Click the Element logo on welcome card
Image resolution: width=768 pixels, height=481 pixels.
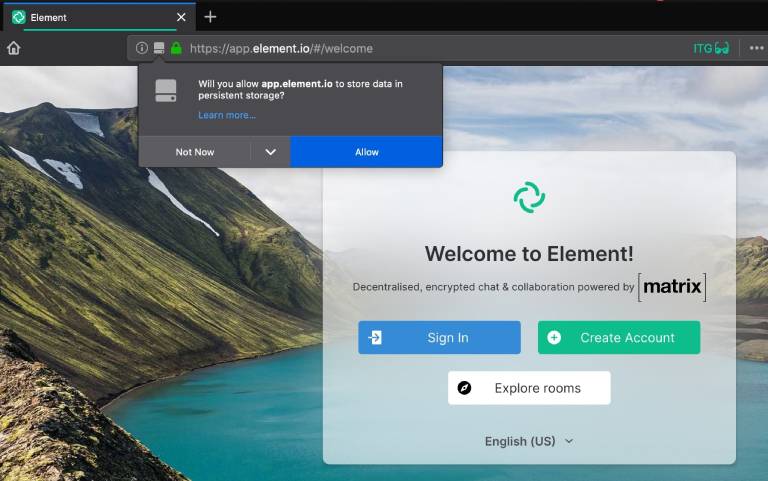click(x=529, y=197)
